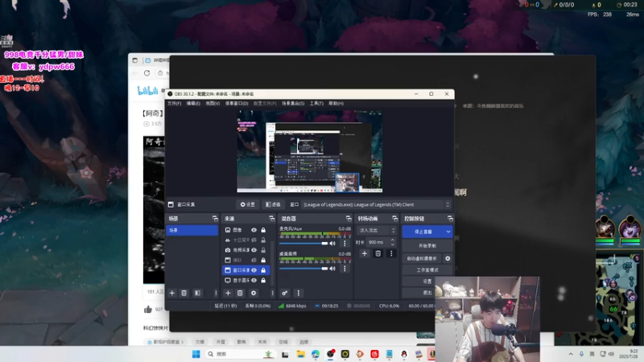This screenshot has height=362, width=644.
Task: Expand the arrow beside 停止直播 button
Action: (x=448, y=232)
